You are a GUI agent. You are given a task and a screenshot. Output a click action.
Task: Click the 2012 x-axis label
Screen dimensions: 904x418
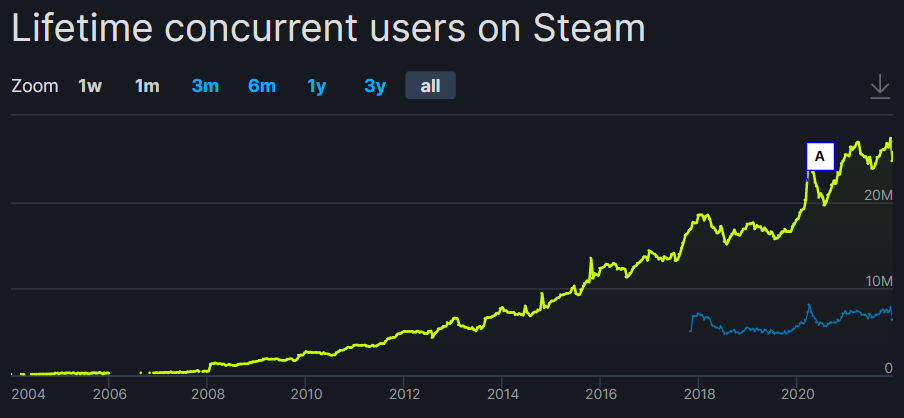[404, 395]
